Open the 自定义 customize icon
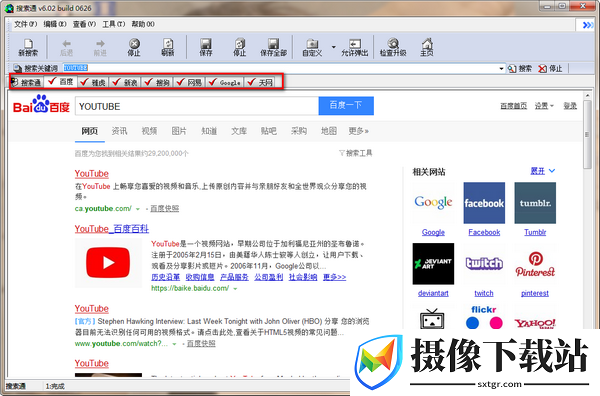Screen dimensions: 600x396 pos(312,47)
